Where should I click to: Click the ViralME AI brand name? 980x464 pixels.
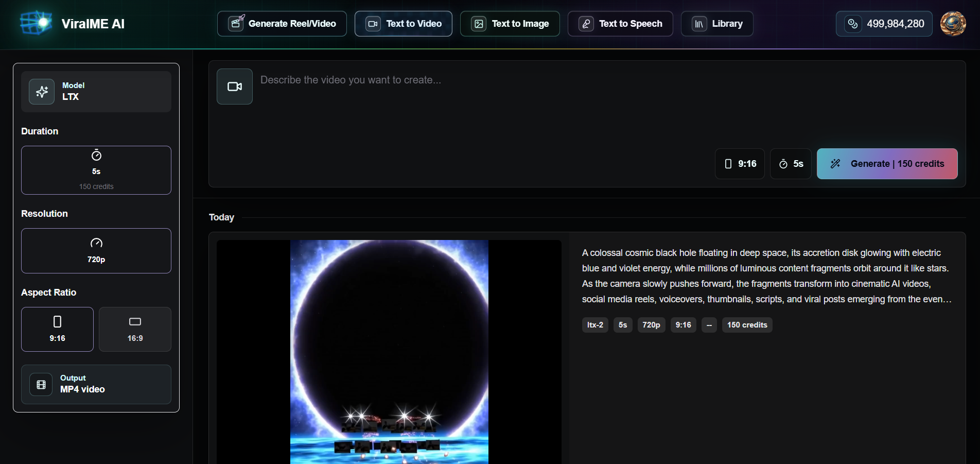click(x=93, y=24)
